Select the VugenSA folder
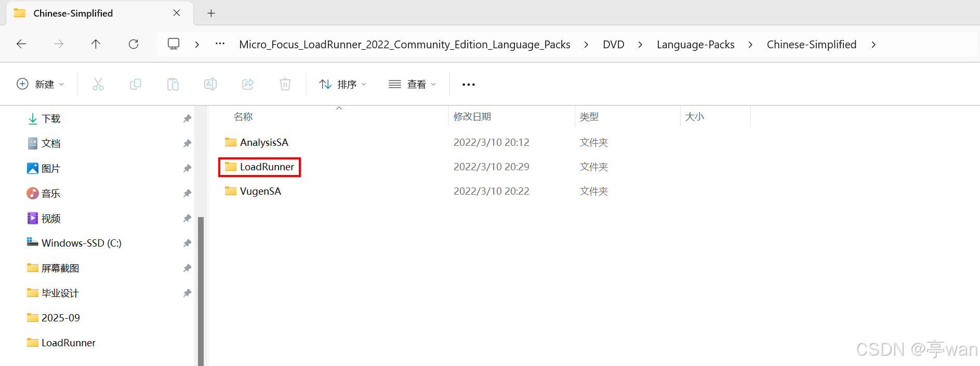This screenshot has width=980, height=366. (x=260, y=191)
